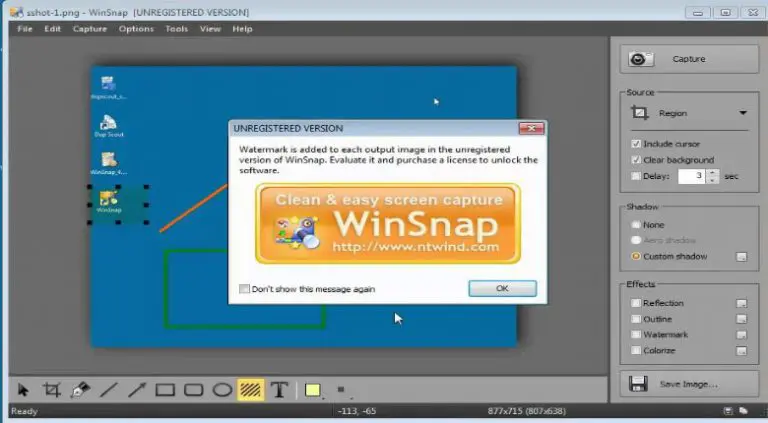Viewport: 768px width, 423px height.
Task: Select the Rounded Rectangle tool
Action: point(193,390)
